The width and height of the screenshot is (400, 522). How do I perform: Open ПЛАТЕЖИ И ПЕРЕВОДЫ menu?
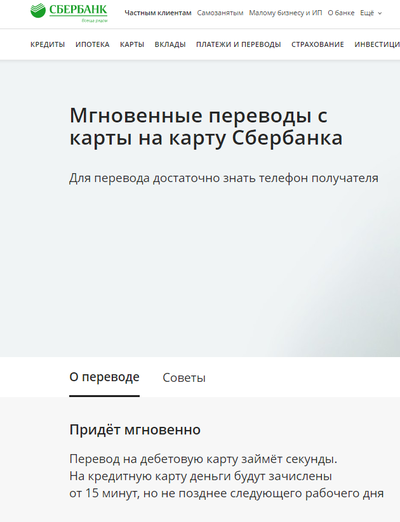tap(239, 44)
